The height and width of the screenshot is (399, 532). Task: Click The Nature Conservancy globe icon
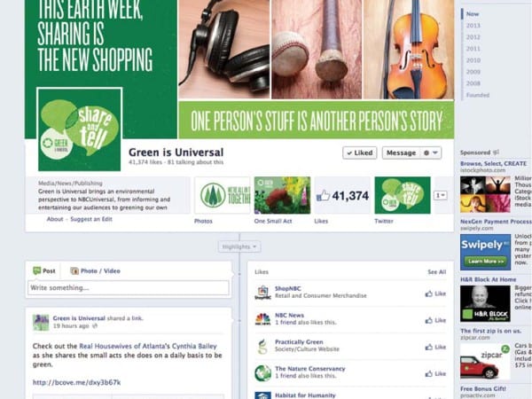263,373
